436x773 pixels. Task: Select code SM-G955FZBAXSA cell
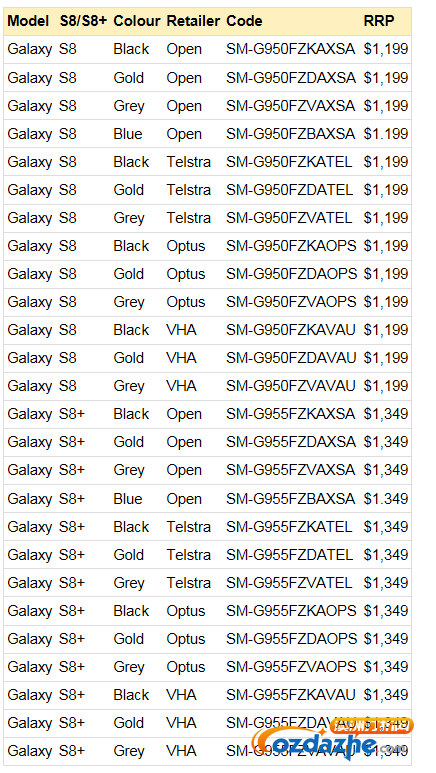(x=291, y=498)
